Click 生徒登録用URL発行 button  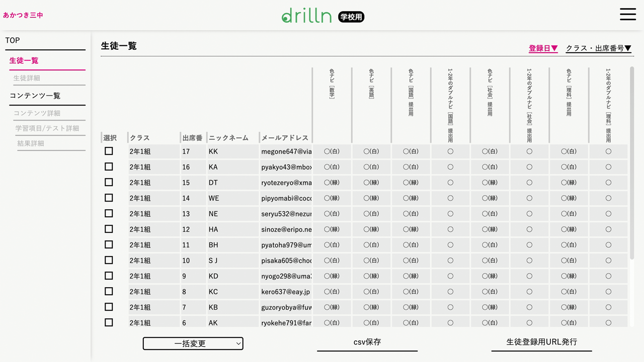541,342
